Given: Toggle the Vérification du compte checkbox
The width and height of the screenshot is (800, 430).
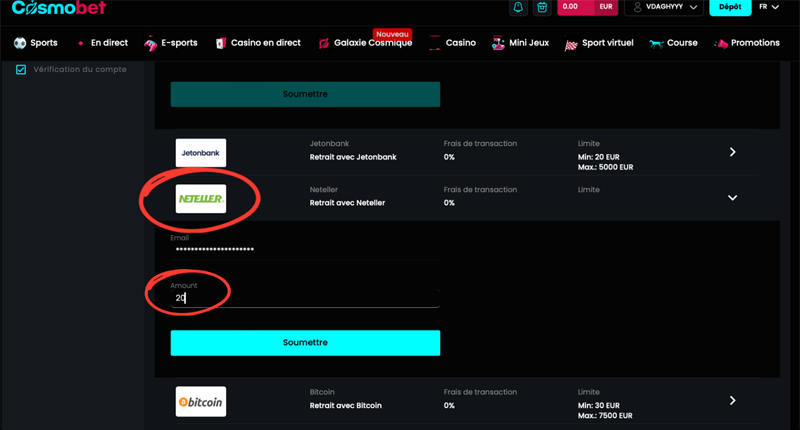Looking at the screenshot, I should [21, 70].
